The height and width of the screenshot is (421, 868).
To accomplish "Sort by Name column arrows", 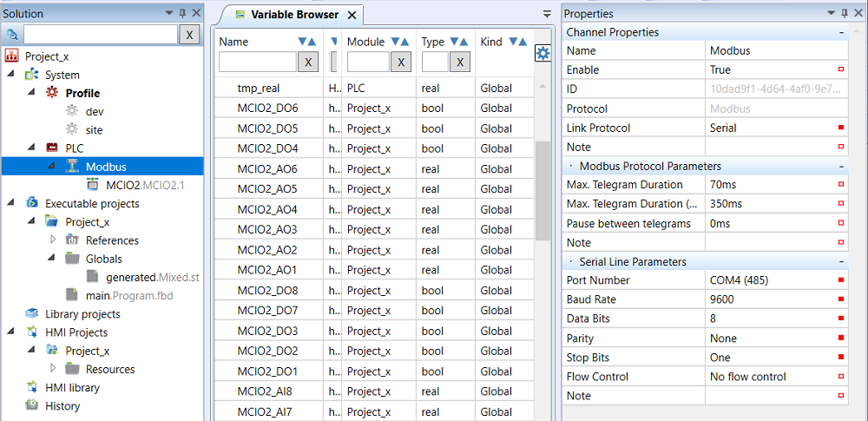I will [306, 42].
